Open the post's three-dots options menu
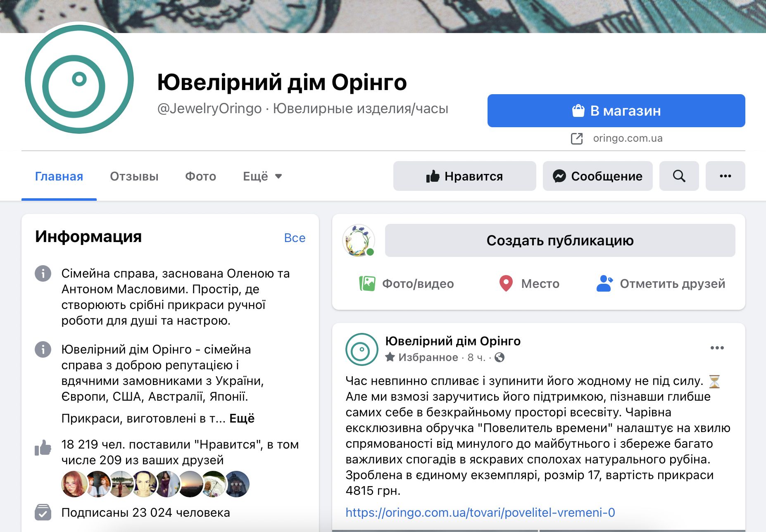Screen dimensions: 766x532 click(717, 348)
